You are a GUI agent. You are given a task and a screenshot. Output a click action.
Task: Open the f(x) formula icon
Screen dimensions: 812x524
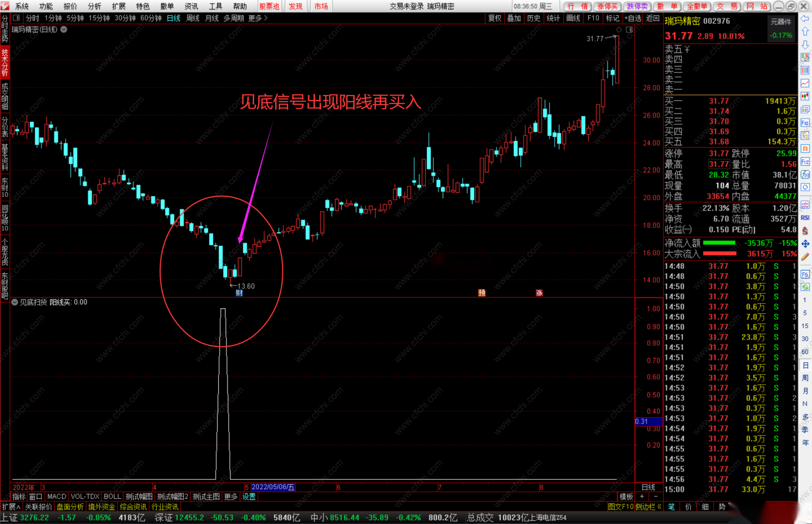(805, 175)
